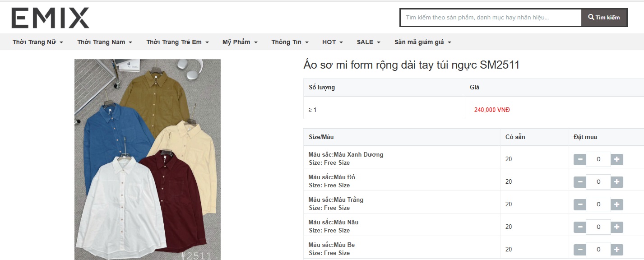Click the product title ending in SM2511
Screen dimensions: 644x260
(x=412, y=65)
